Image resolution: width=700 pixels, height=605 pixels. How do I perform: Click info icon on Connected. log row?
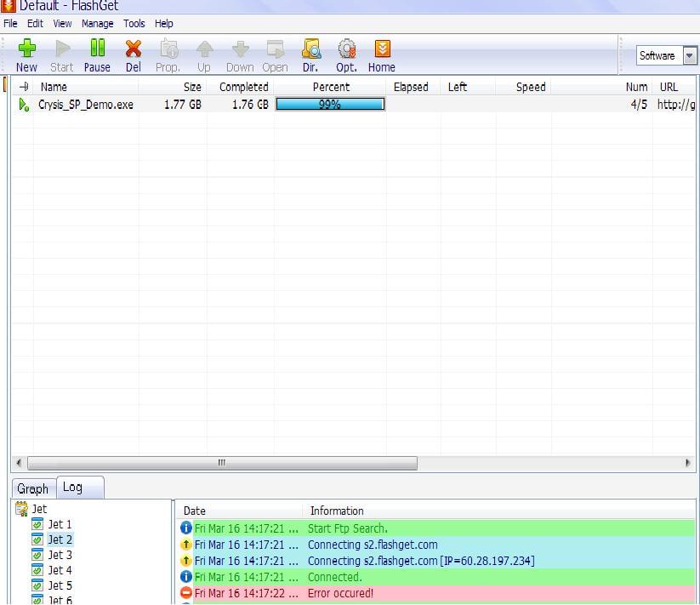(x=186, y=577)
